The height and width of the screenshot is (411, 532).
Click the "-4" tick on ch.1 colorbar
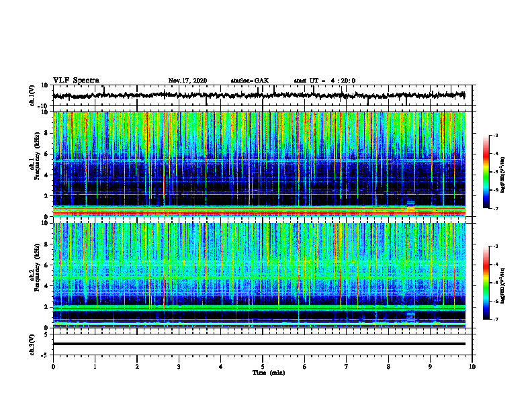pyautogui.click(x=495, y=154)
